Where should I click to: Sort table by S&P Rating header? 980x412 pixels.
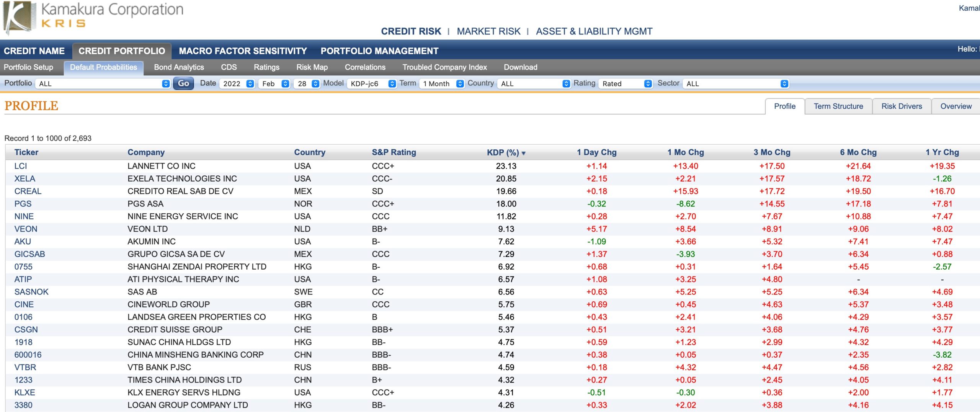(x=394, y=152)
